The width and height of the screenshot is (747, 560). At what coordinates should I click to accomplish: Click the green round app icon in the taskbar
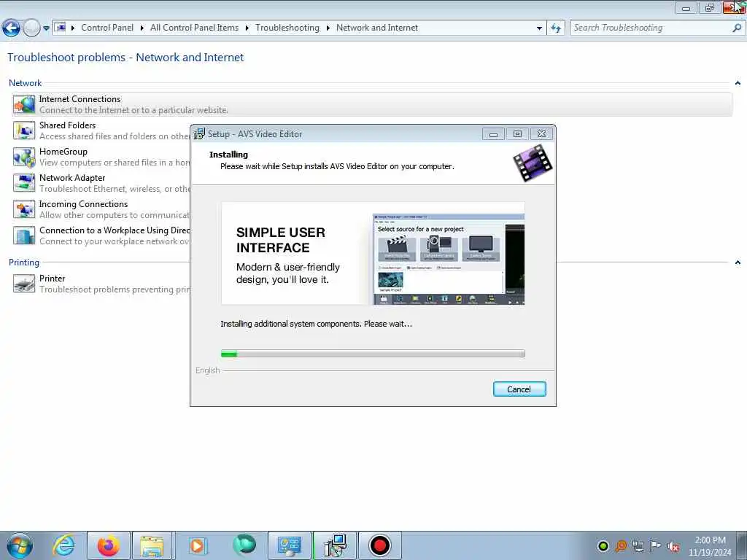pyautogui.click(x=244, y=545)
